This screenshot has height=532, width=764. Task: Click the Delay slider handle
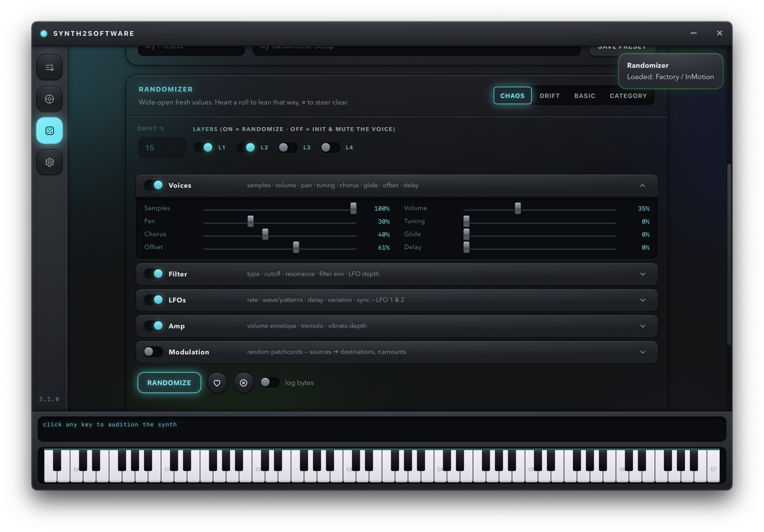[x=466, y=248]
